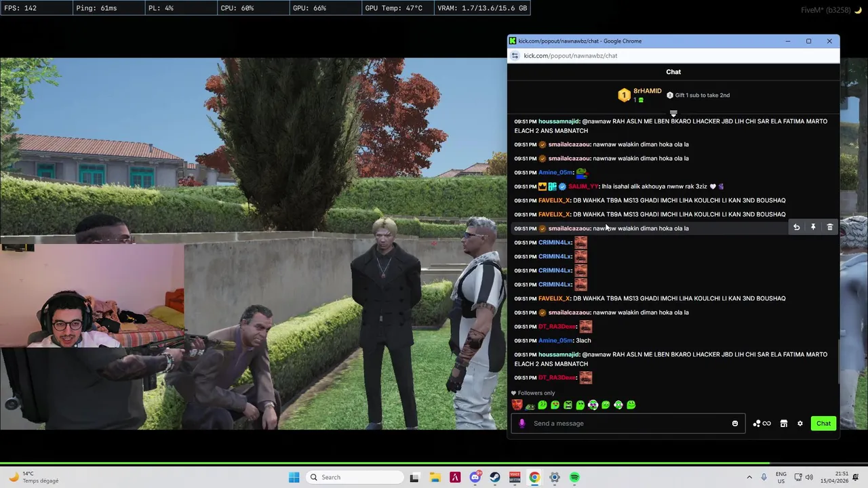Insert the angry green quick emote
The width and height of the screenshot is (868, 488).
point(568,405)
